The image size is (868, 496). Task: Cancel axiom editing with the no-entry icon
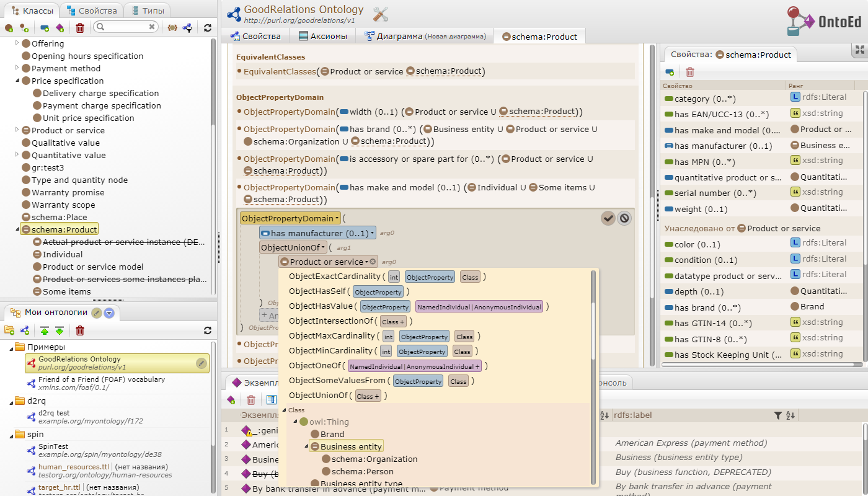pyautogui.click(x=624, y=218)
